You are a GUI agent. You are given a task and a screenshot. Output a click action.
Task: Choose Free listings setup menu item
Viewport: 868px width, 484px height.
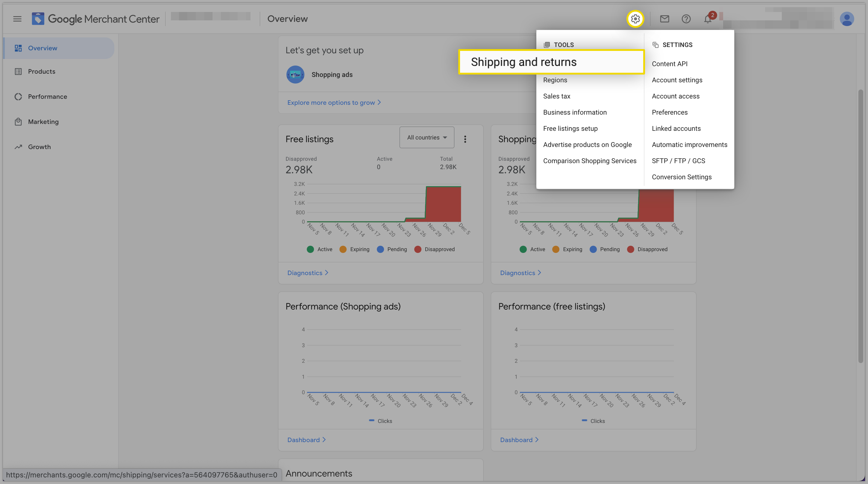point(570,128)
